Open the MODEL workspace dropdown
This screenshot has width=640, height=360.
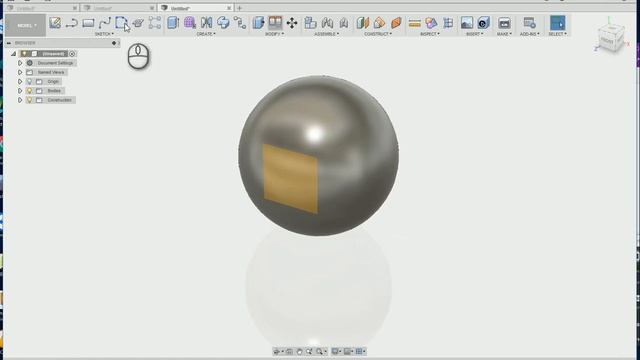click(26, 25)
